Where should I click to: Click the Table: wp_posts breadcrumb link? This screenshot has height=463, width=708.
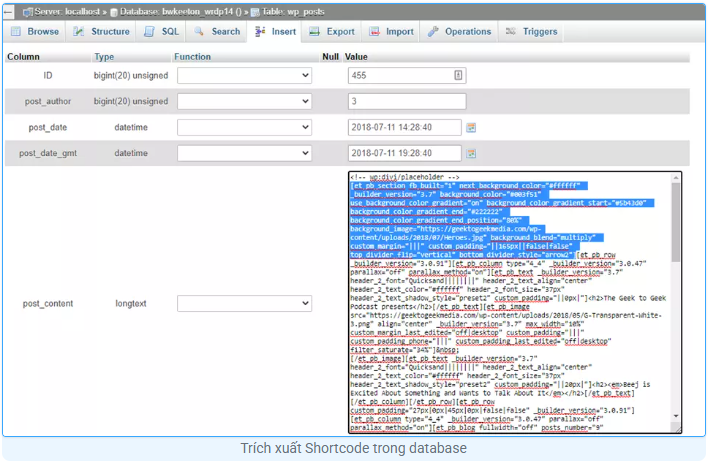(x=293, y=12)
